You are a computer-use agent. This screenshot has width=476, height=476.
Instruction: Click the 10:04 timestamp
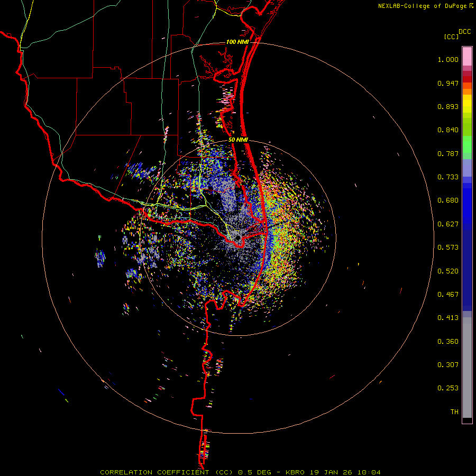tap(369, 472)
